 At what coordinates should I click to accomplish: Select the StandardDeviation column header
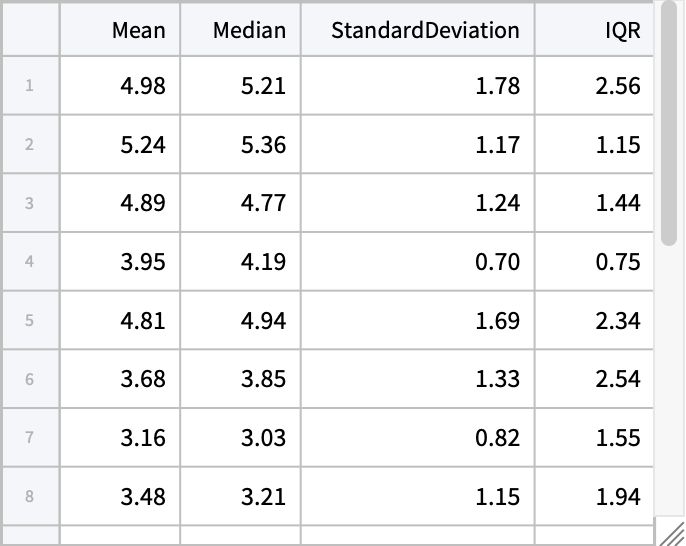[417, 30]
